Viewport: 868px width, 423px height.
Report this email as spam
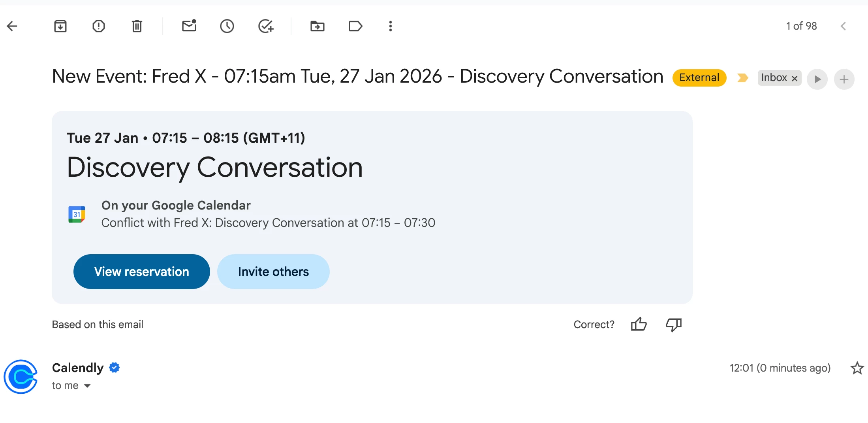click(x=98, y=26)
